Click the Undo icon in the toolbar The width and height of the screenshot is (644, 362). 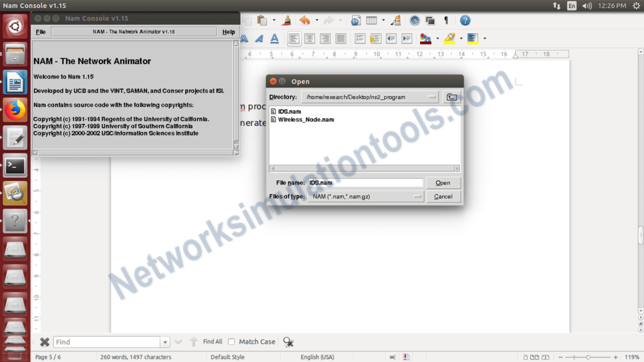pyautogui.click(x=306, y=20)
